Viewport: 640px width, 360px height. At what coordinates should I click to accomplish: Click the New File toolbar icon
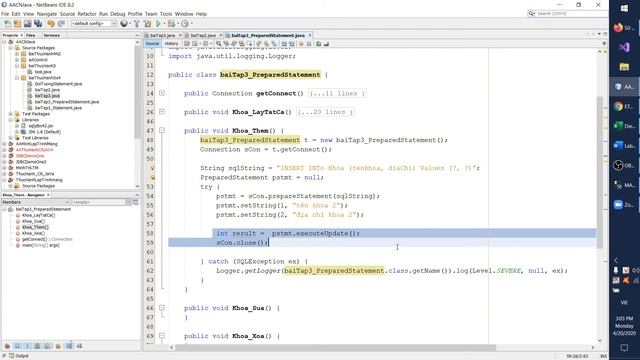click(8, 24)
